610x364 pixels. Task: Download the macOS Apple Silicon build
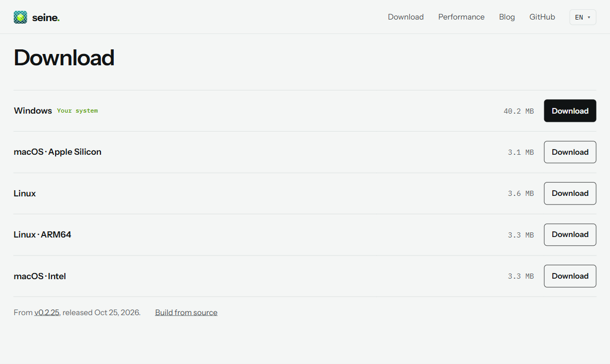569,152
